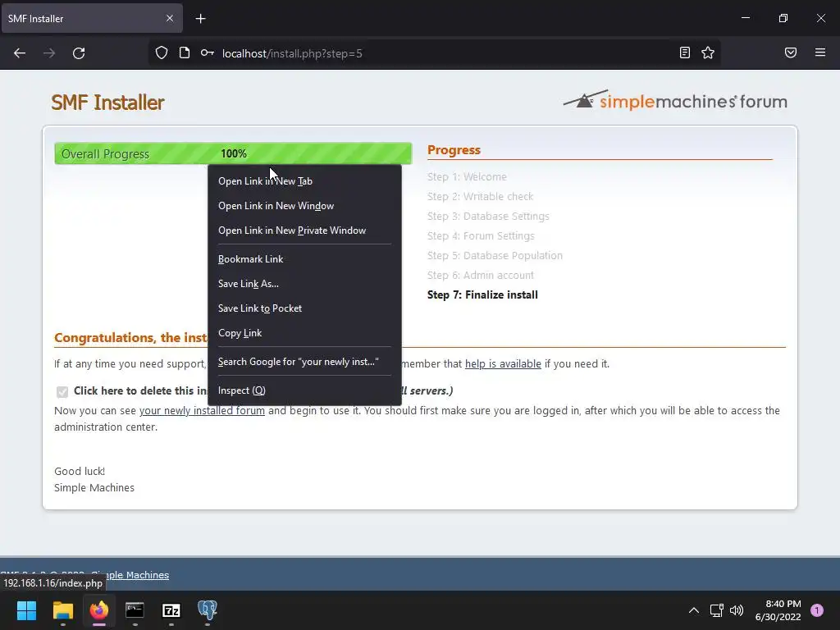The width and height of the screenshot is (840, 630).
Task: Toggle reader view icon
Action: point(685,52)
